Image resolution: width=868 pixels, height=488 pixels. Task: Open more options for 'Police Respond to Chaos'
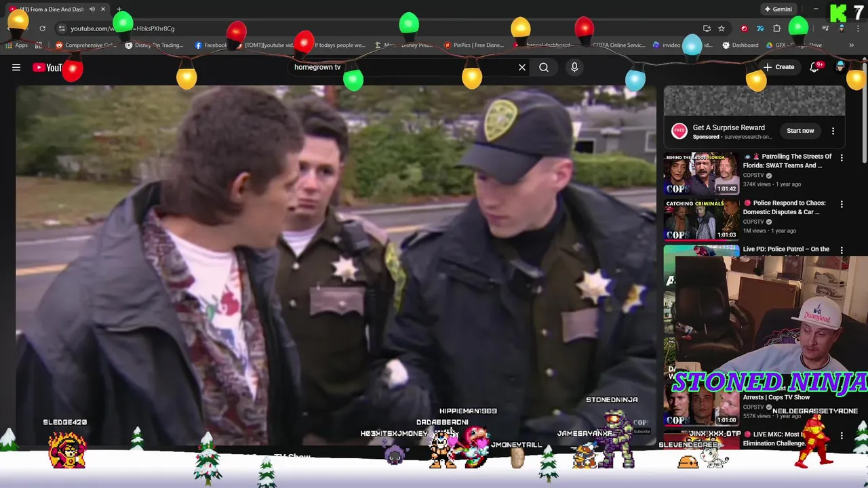(x=842, y=204)
